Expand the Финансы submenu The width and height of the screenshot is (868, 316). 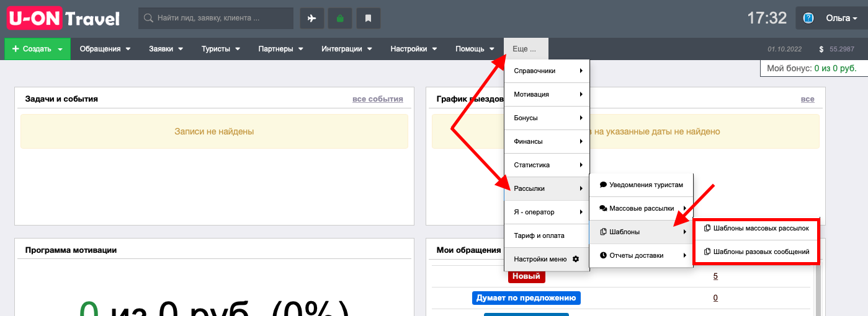coord(547,141)
